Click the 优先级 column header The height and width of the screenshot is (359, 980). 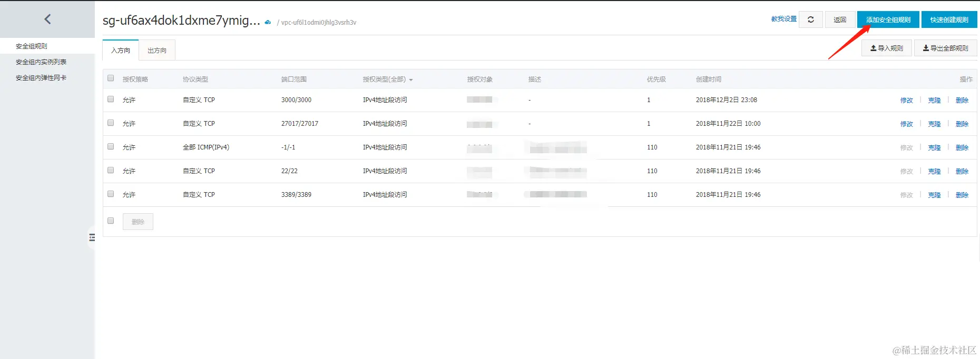pos(656,79)
